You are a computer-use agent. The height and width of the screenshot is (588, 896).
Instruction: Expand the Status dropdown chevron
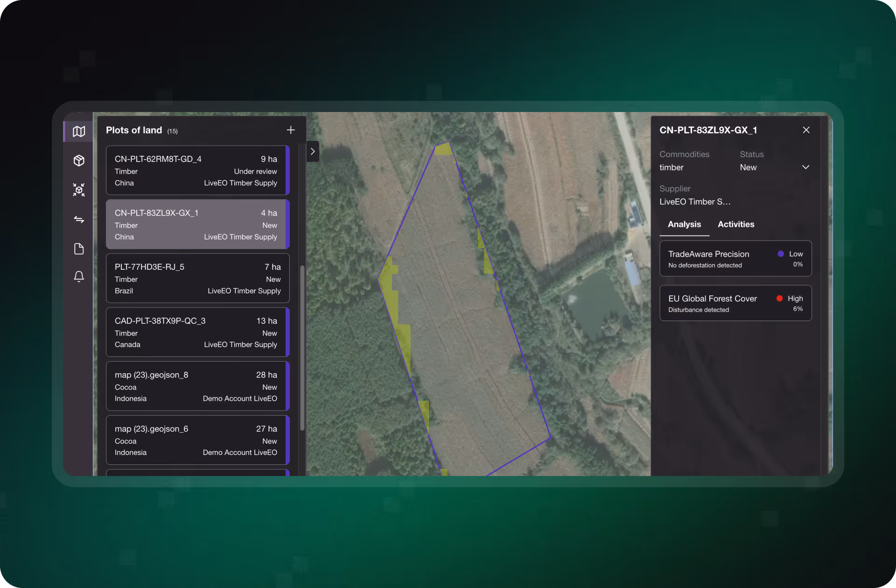tap(805, 167)
